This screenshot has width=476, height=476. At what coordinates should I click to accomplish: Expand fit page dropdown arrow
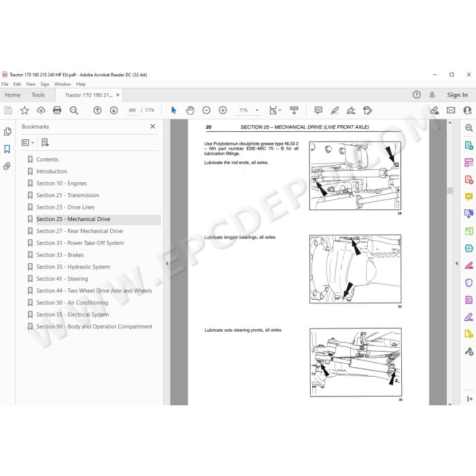coord(280,110)
